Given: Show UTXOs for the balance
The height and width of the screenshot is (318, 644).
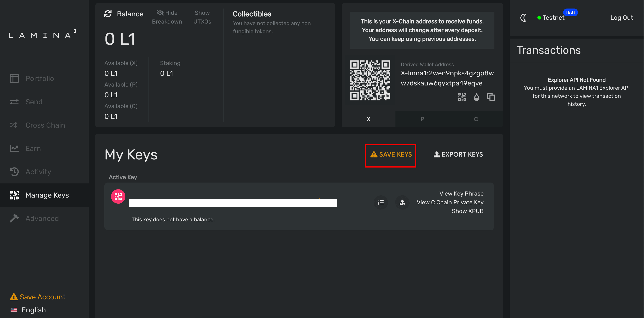Looking at the screenshot, I should 202,17.
